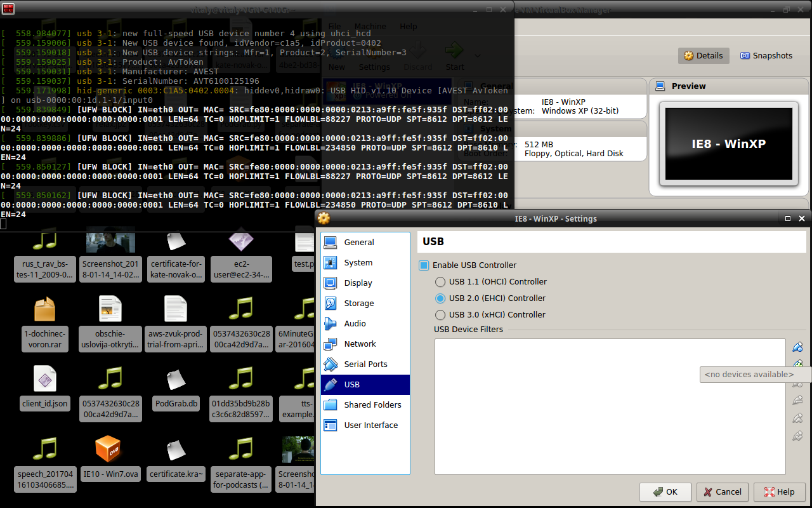Image resolution: width=812 pixels, height=508 pixels.
Task: Open Help for USB settings
Action: 780,492
